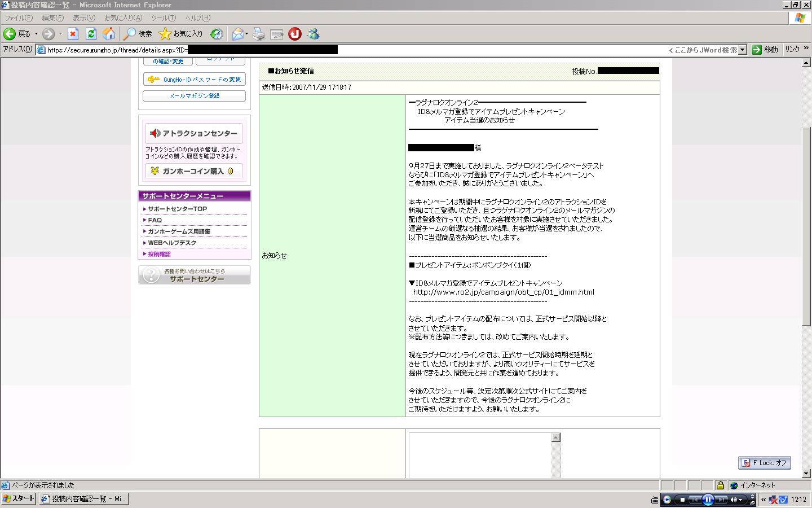Open volume dropdown arrow in media toolbar
812x508 pixels.
click(741, 500)
